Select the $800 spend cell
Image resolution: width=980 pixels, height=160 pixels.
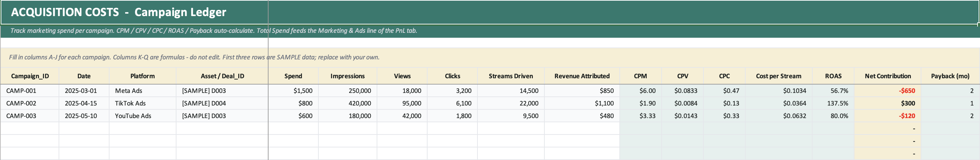tap(293, 103)
